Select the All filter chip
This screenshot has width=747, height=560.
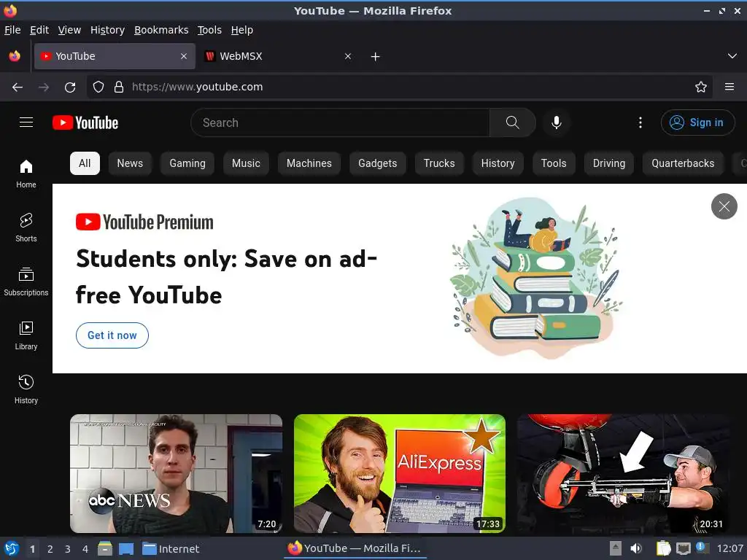point(85,163)
